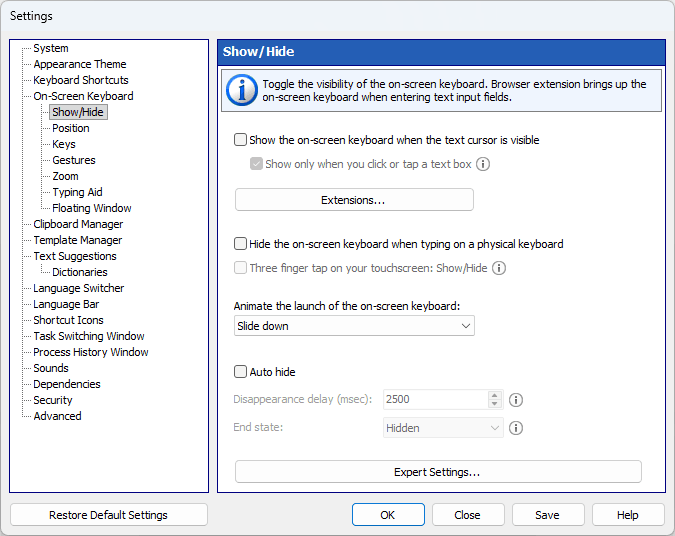Select Sounds in the tree
The image size is (675, 536).
pyautogui.click(x=51, y=368)
